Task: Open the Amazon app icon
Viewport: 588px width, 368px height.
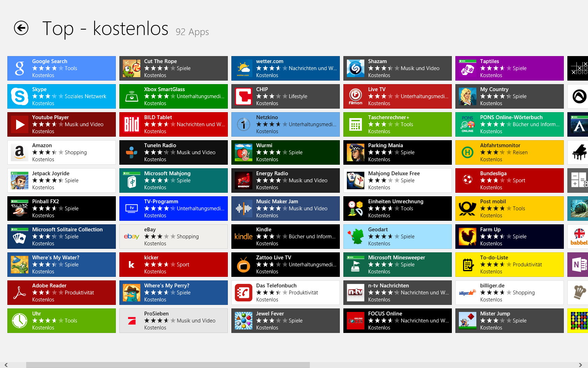Action: pos(20,152)
